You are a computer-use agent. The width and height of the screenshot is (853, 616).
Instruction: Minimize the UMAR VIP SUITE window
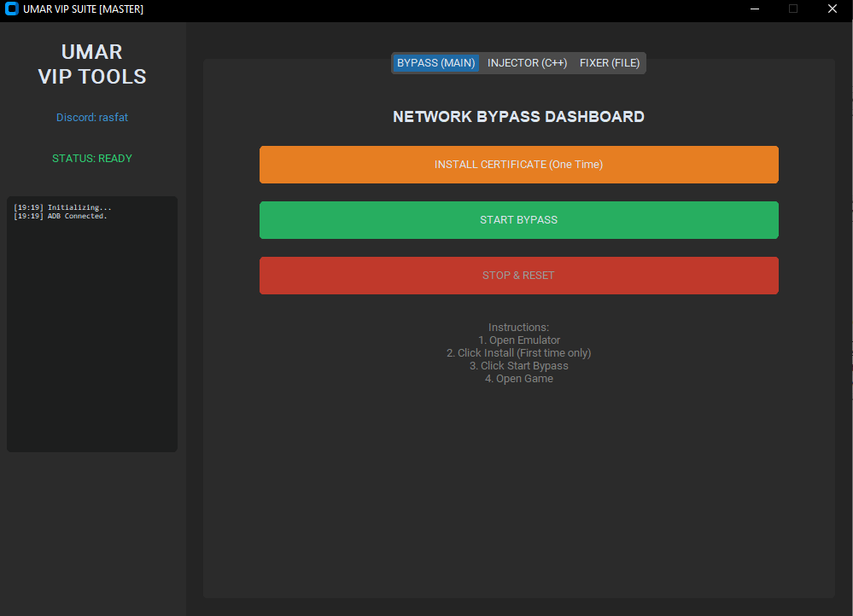tap(755, 9)
